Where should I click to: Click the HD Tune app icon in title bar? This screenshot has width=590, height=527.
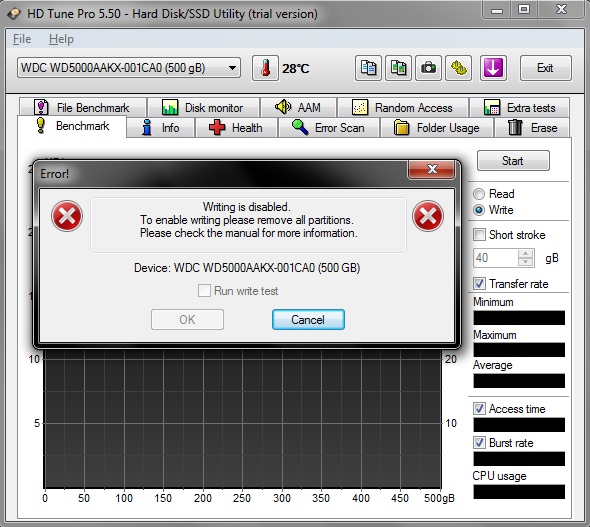(x=14, y=14)
